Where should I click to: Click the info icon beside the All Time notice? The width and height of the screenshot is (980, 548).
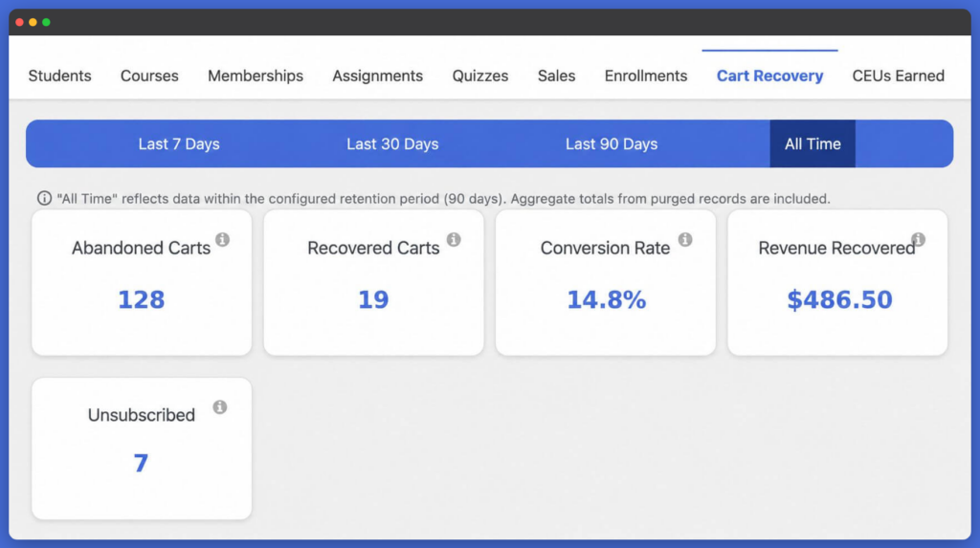[x=44, y=199]
